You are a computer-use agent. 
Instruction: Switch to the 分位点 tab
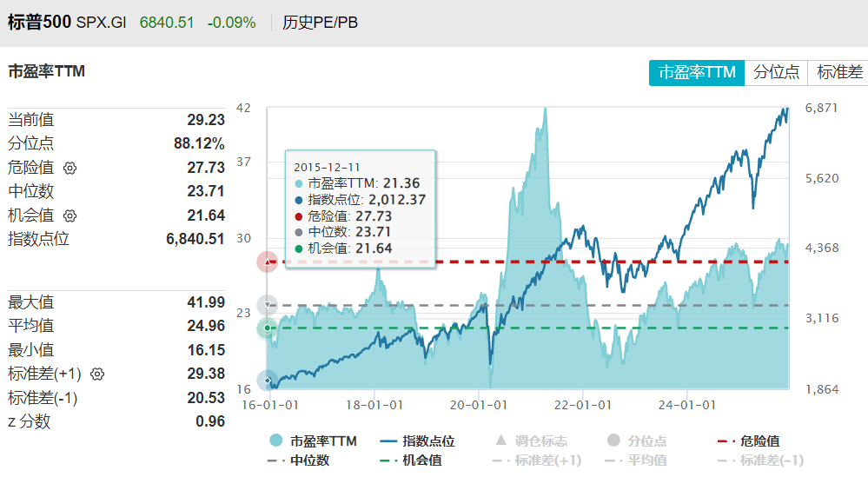tap(776, 72)
